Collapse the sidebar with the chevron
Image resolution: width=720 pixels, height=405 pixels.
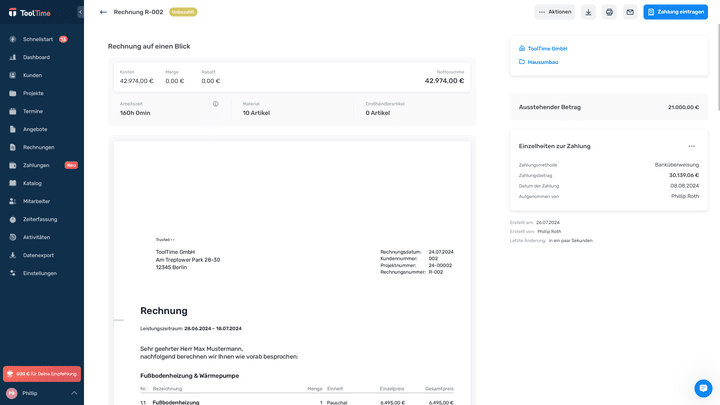pos(81,12)
